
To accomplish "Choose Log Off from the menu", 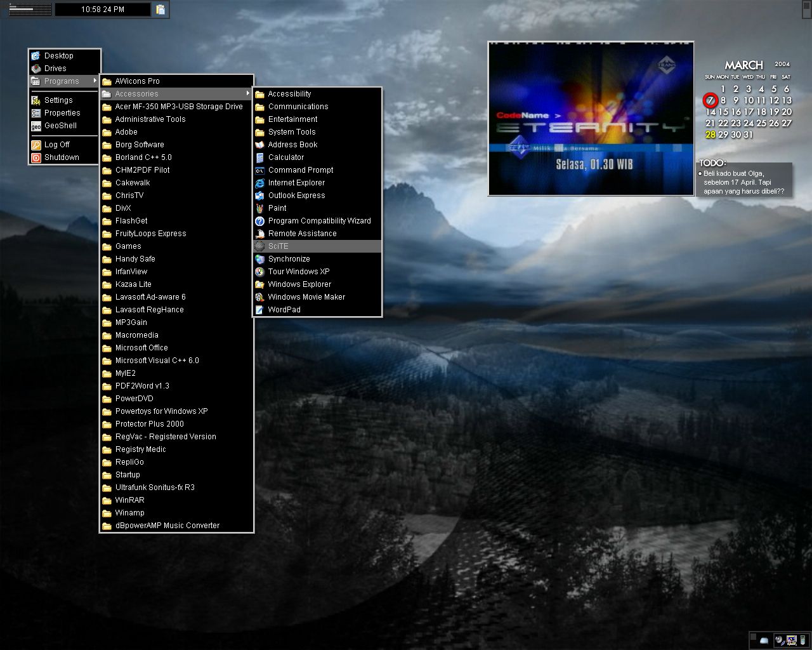I will pyautogui.click(x=65, y=145).
